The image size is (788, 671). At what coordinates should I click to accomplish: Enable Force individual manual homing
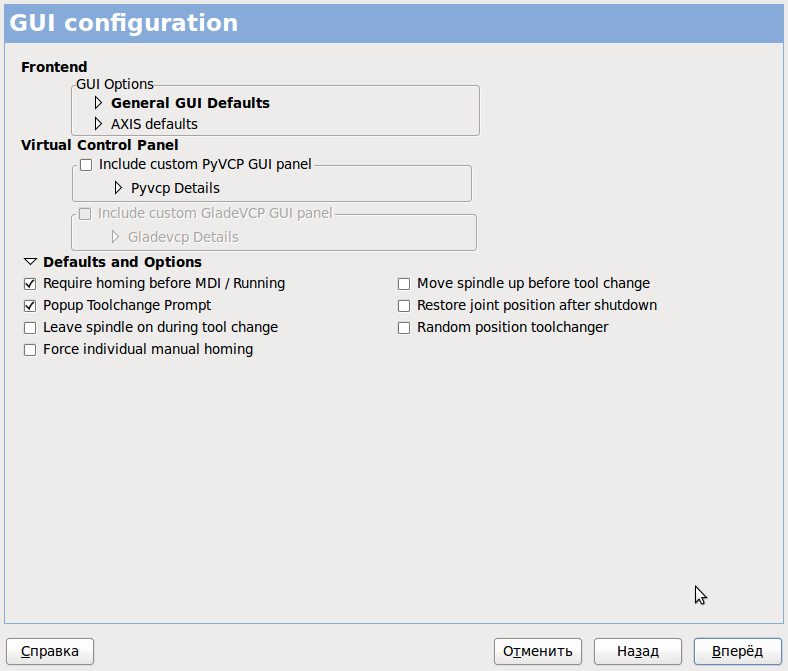[30, 350]
